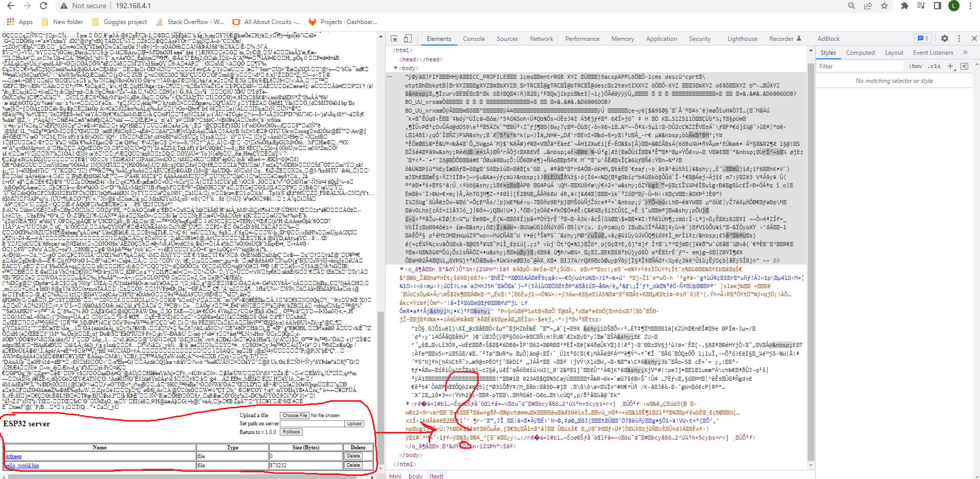The image size is (980, 479).
Task: Close the DevTools panel
Action: pyautogui.click(x=974, y=38)
